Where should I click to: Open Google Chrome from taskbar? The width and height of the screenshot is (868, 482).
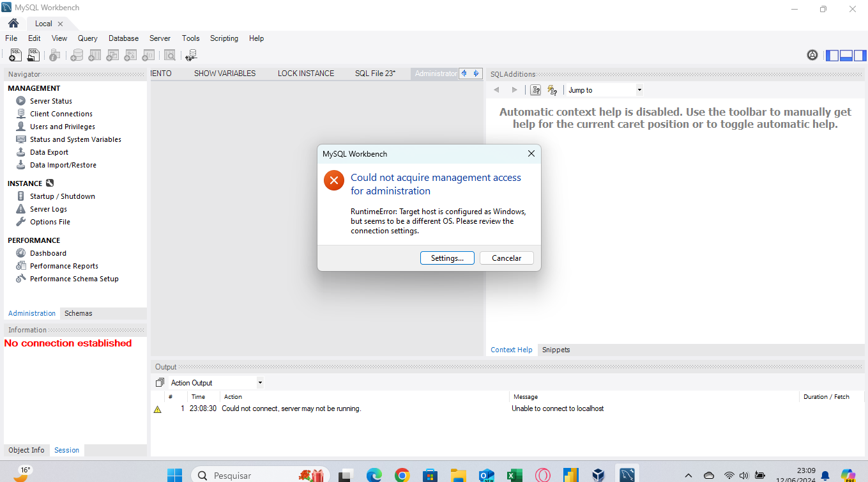pos(402,475)
